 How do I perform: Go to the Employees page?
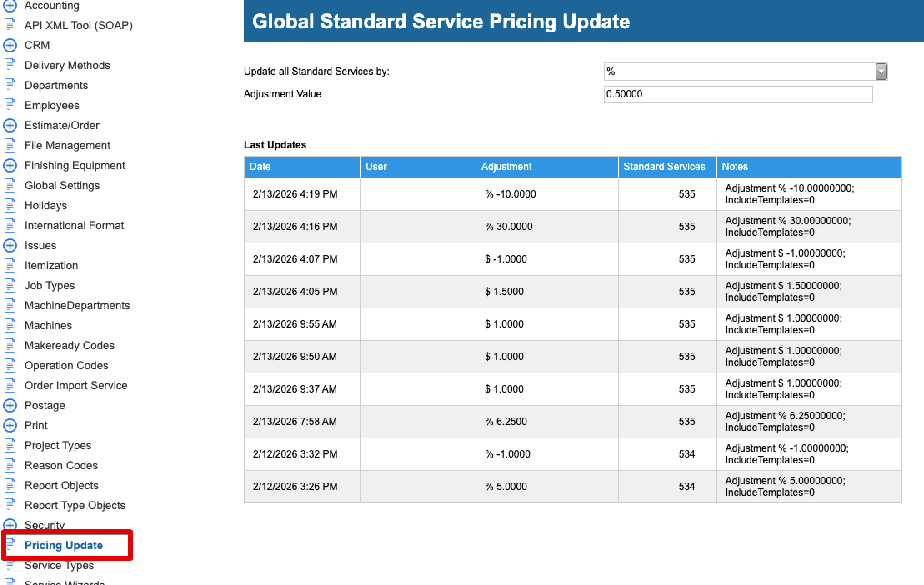(52, 105)
